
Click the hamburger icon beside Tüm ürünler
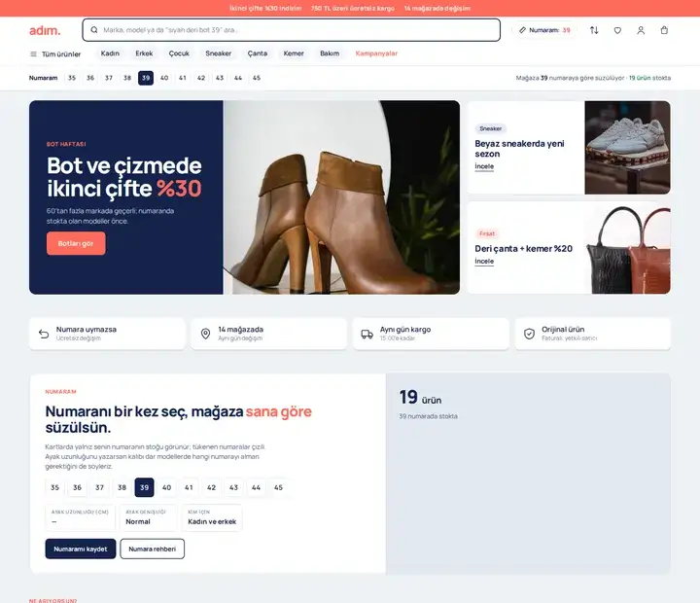point(33,54)
